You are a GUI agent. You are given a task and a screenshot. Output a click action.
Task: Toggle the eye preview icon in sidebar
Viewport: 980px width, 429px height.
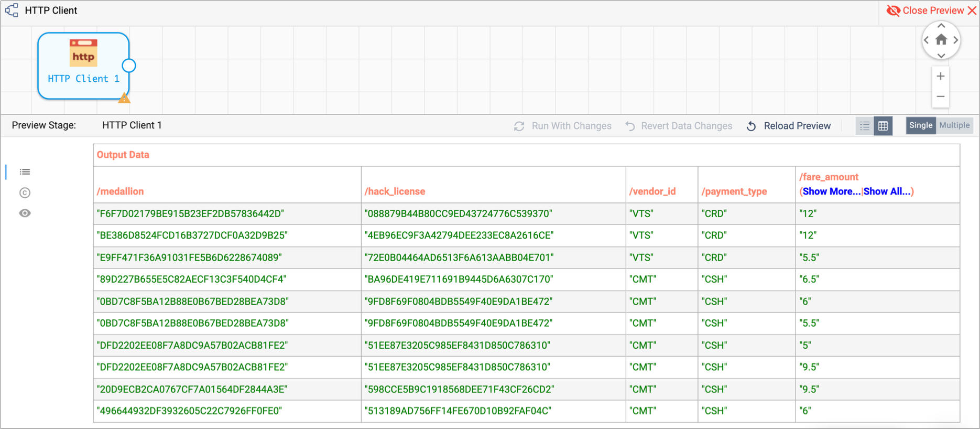click(x=25, y=213)
